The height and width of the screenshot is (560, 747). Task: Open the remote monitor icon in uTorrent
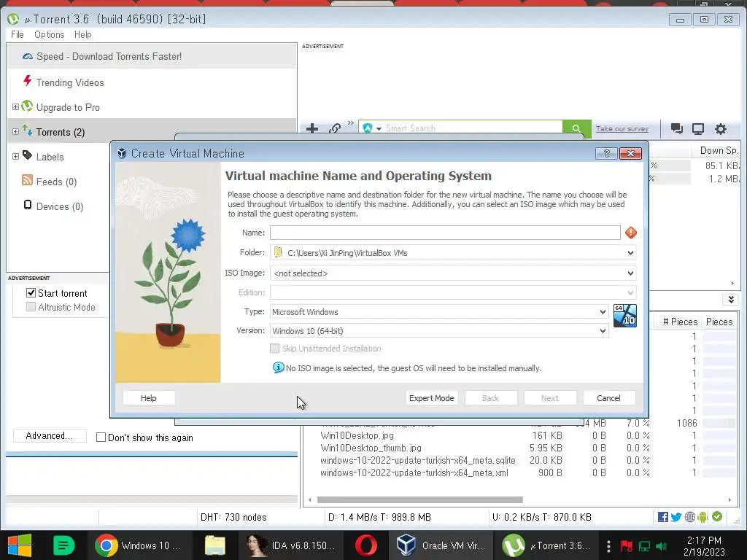tap(698, 128)
